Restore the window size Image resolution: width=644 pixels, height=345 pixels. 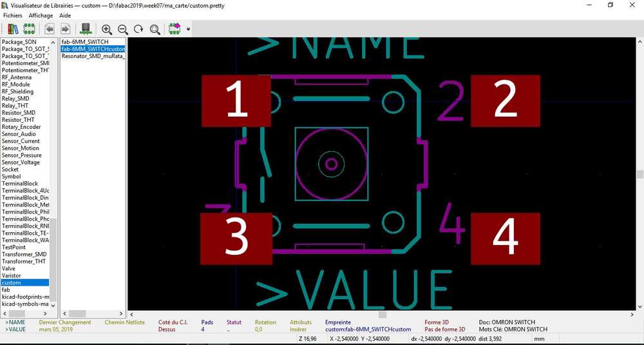click(x=611, y=5)
